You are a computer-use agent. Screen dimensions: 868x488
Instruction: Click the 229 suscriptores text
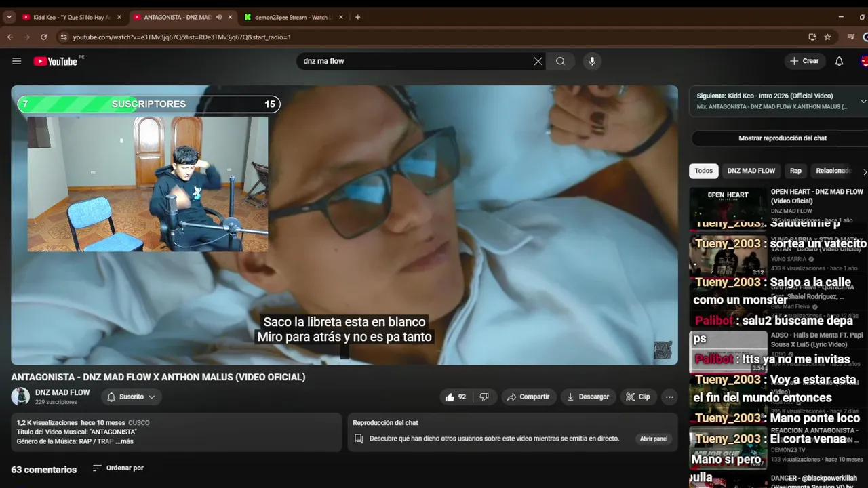point(56,402)
